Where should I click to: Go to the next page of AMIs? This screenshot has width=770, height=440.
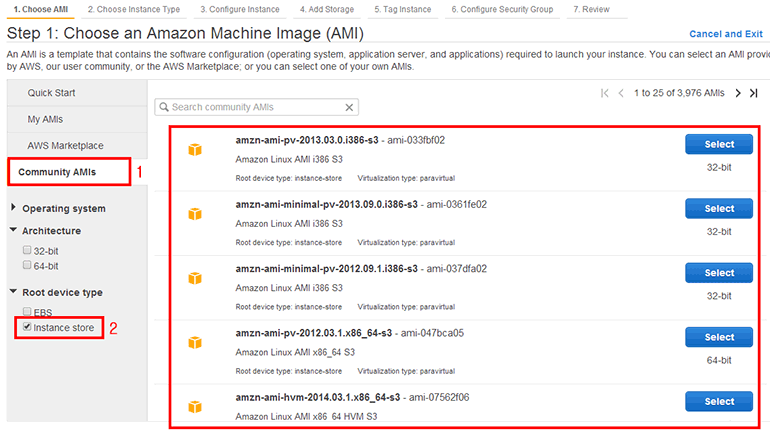tap(738, 93)
